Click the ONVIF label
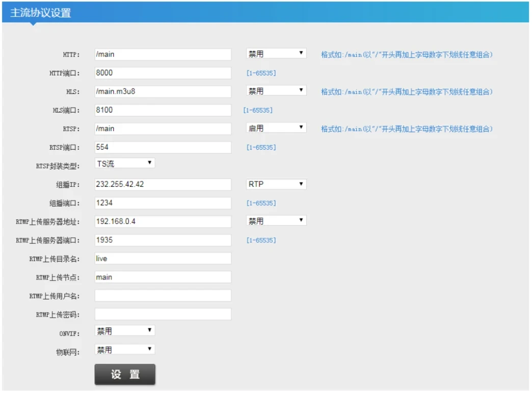Viewport: 532px width, 393px height. [x=69, y=334]
